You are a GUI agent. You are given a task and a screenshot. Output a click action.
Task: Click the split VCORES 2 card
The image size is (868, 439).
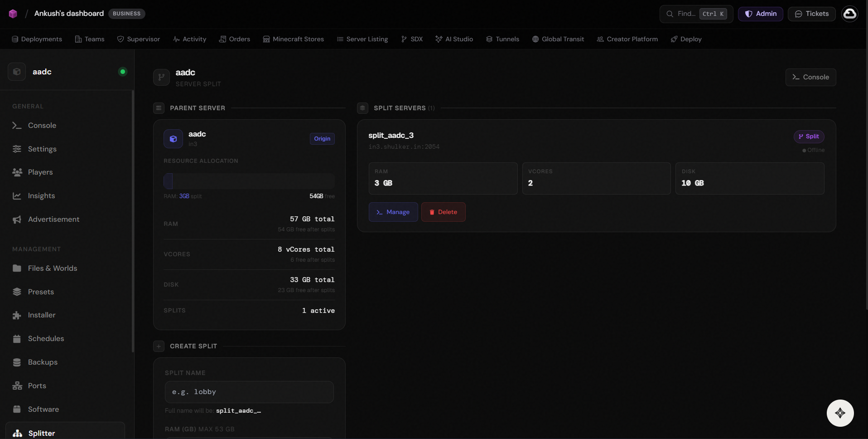click(596, 179)
